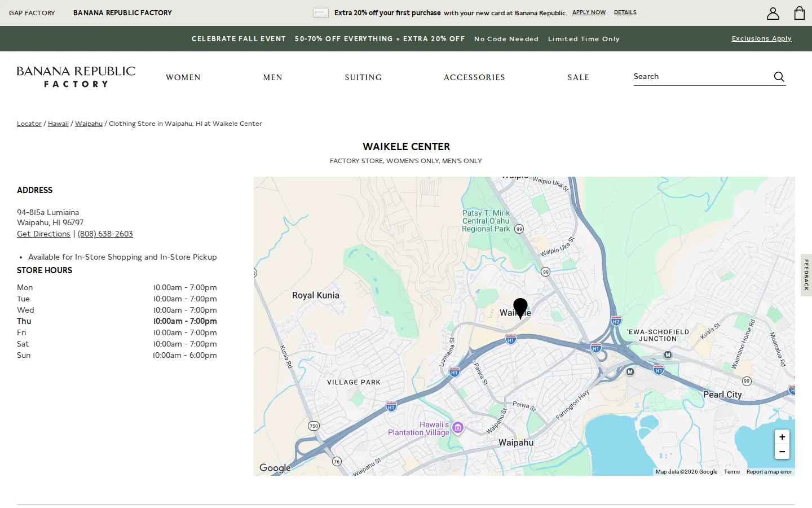View card offer Details
Screen dimensions: 812x508
[625, 12]
